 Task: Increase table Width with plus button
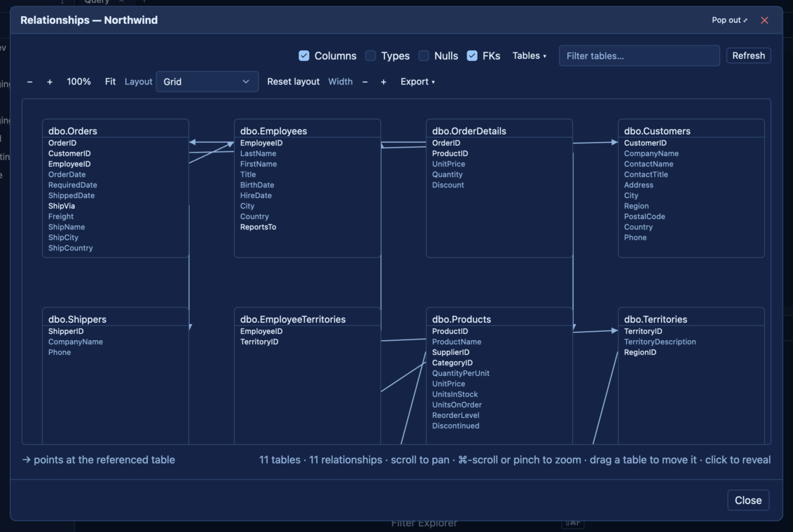coord(383,82)
